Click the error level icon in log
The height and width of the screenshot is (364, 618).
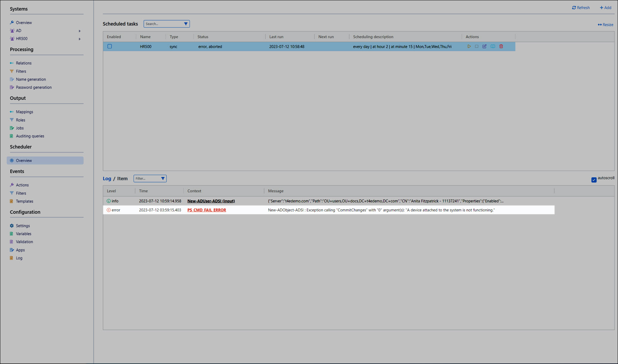click(108, 210)
